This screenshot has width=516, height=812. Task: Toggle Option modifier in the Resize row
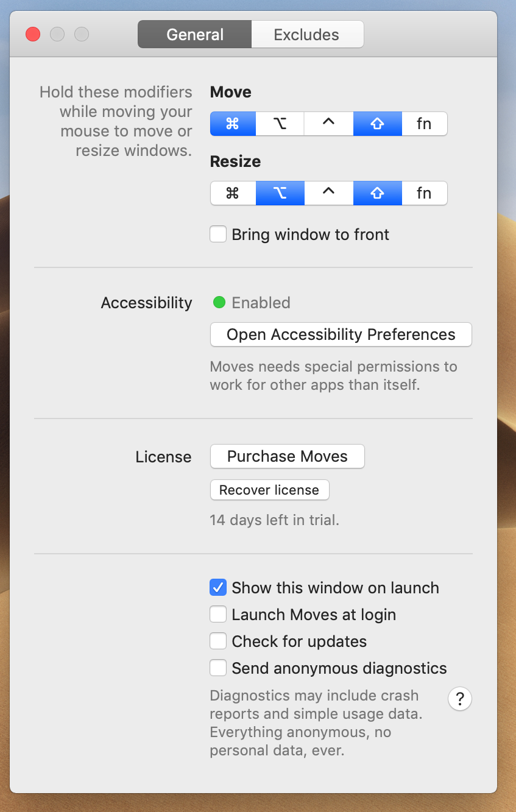(x=280, y=193)
